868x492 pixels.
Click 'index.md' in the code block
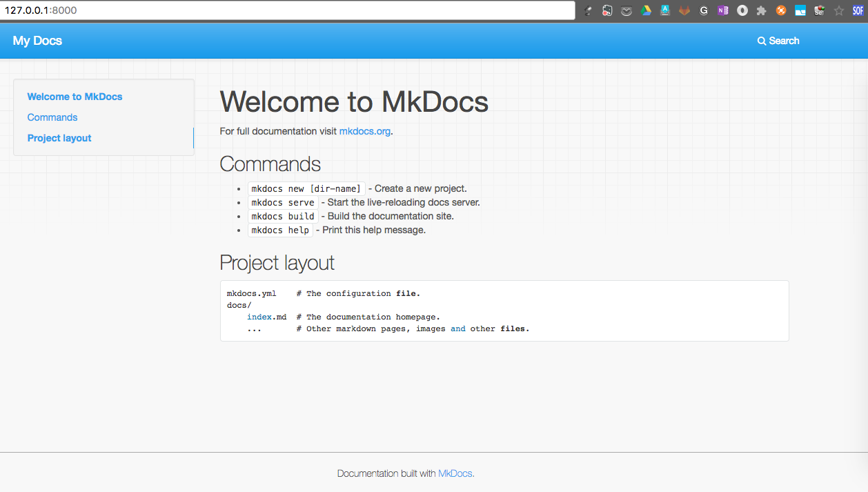pos(266,317)
